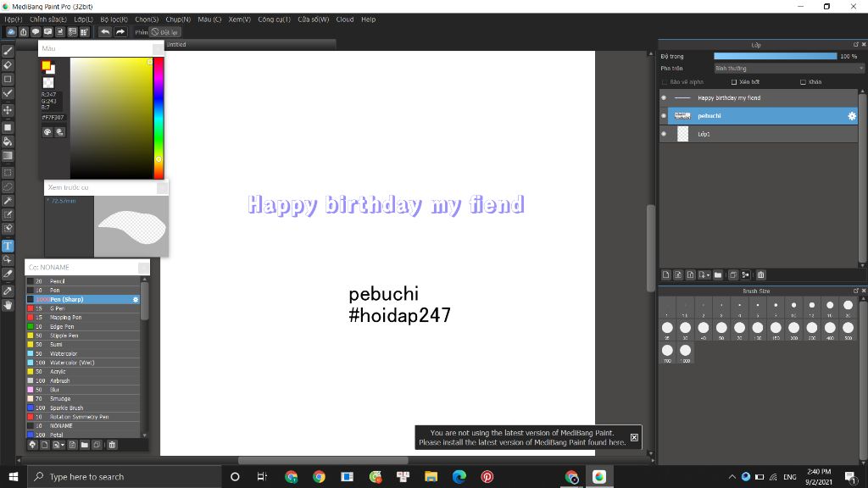Screen dimensions: 868x488
Task: Select the Watercolor (Wet) brush
Action: (x=83, y=363)
